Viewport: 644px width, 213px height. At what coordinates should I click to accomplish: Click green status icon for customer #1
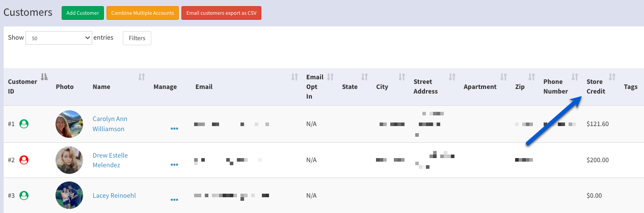[x=23, y=124]
